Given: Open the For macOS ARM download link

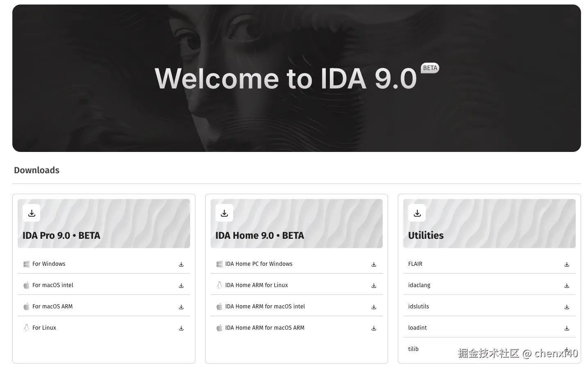Looking at the screenshot, I should [x=52, y=306].
